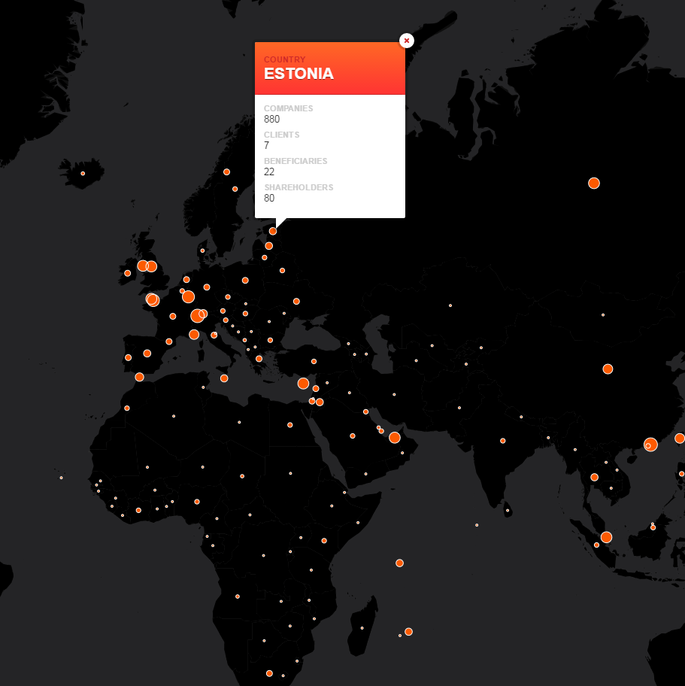Click the Egypt marker
The image size is (685, 686).
pyautogui.click(x=290, y=425)
